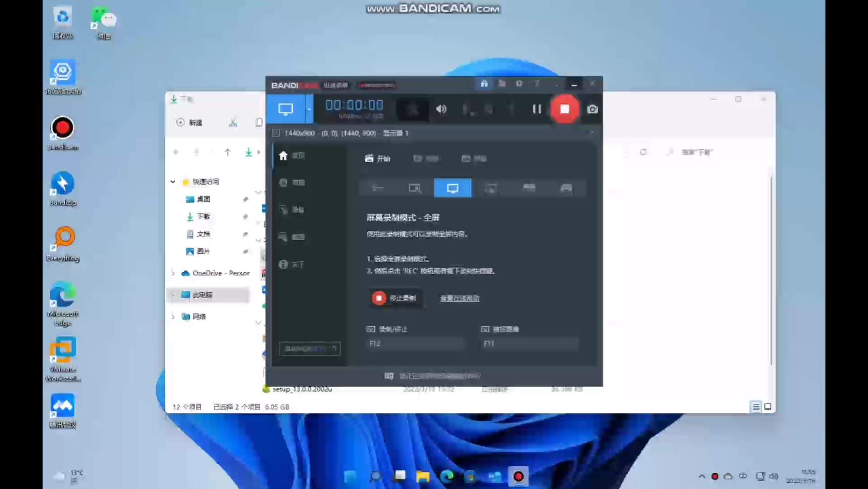Click the webcam overlay icon in Bandicam toolbar
Viewport: 868px width, 489px height.
point(489,109)
